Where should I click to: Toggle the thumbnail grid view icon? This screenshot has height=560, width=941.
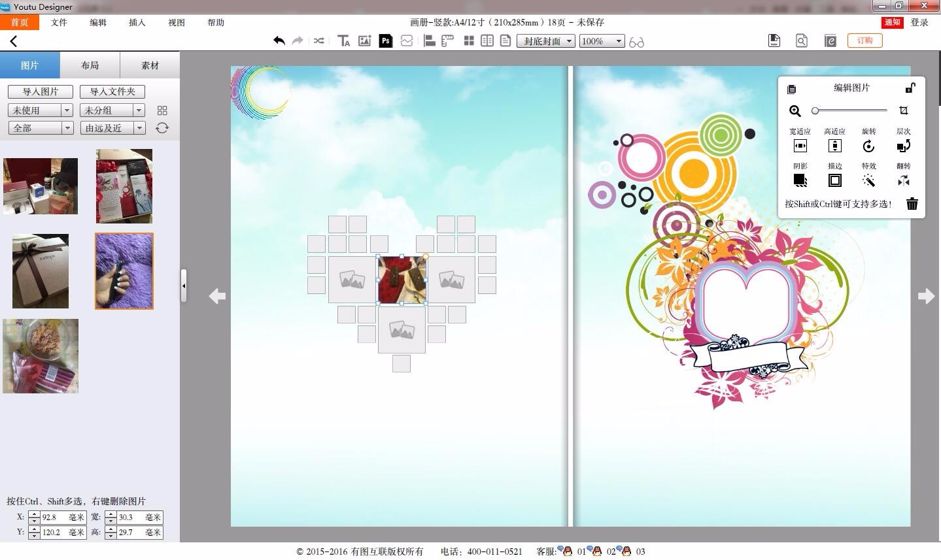tap(162, 110)
